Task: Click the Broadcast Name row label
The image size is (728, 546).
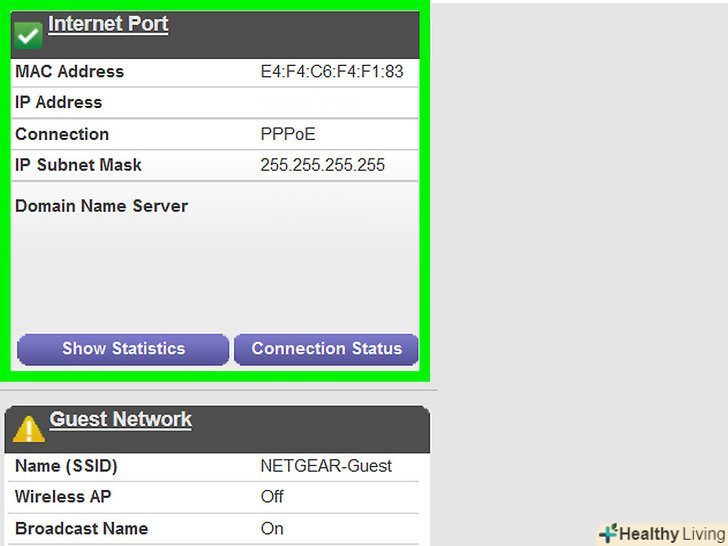Action: (x=81, y=528)
